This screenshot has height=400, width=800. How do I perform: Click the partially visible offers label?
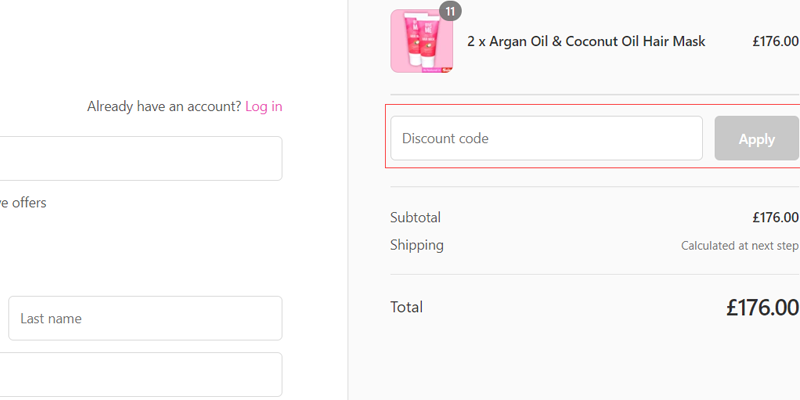click(x=23, y=202)
